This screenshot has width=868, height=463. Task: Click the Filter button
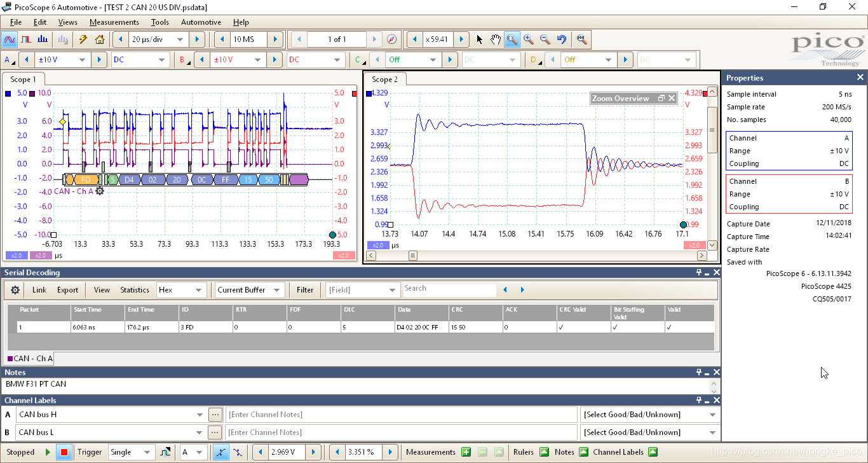(305, 290)
